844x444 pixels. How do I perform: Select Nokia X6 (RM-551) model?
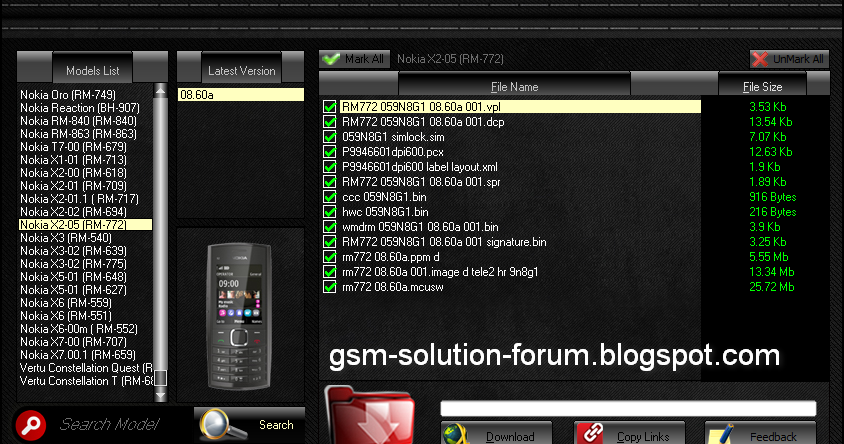tap(66, 316)
